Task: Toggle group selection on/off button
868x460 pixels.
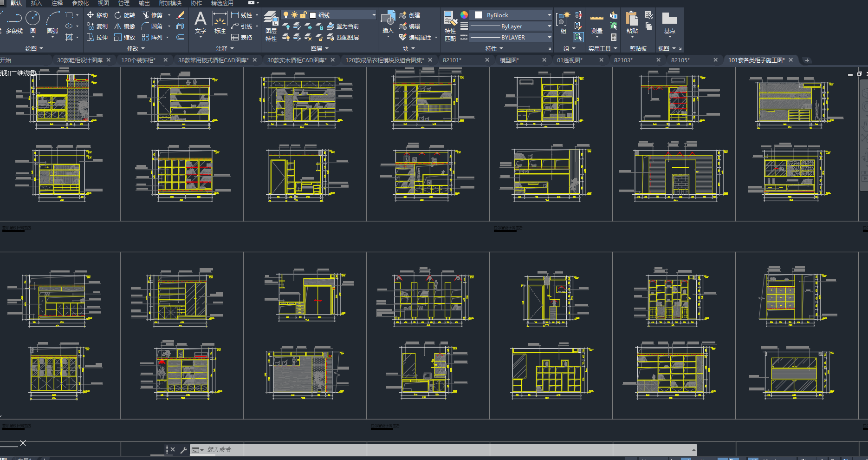Action: pos(578,37)
